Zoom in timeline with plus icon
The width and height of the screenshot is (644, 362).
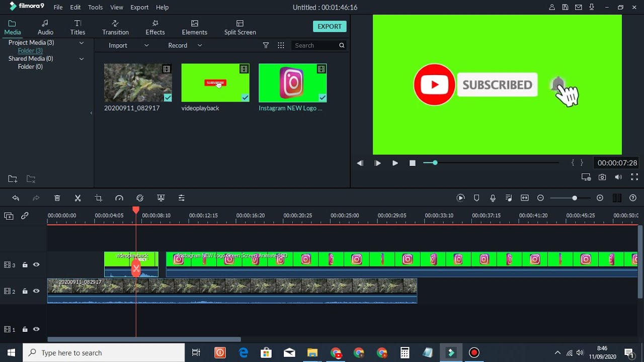[x=600, y=198]
